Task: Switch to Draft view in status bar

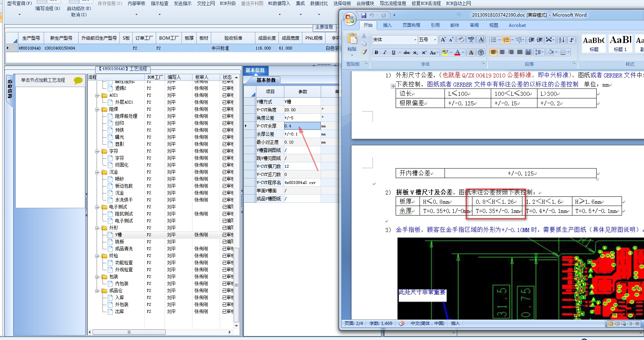Action: coord(637,323)
